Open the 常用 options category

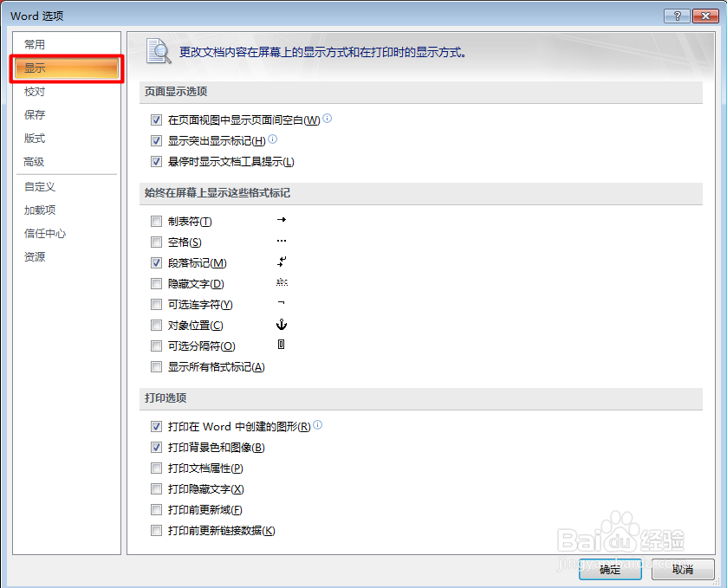click(67, 44)
